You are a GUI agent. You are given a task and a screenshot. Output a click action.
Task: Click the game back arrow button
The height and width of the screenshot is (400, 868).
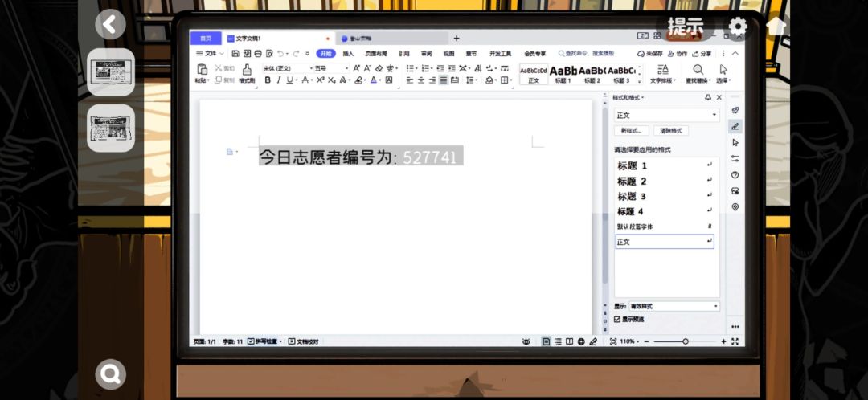(x=110, y=24)
